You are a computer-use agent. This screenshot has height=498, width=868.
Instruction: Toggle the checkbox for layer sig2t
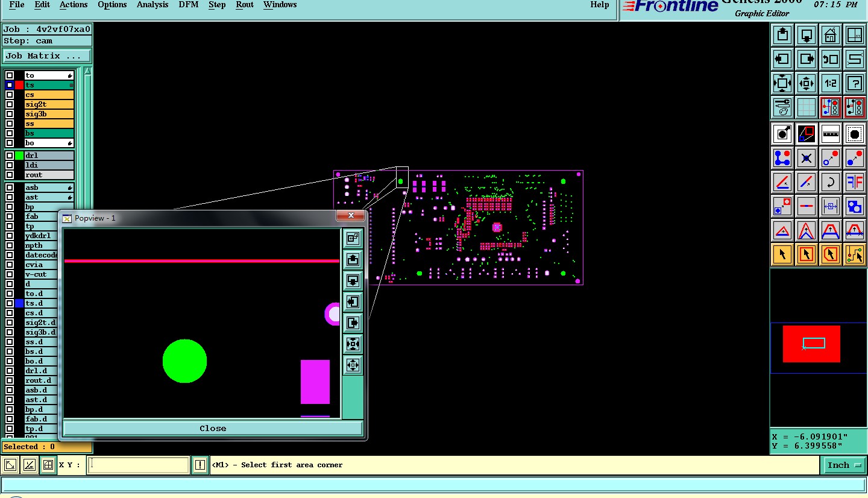[x=10, y=104]
